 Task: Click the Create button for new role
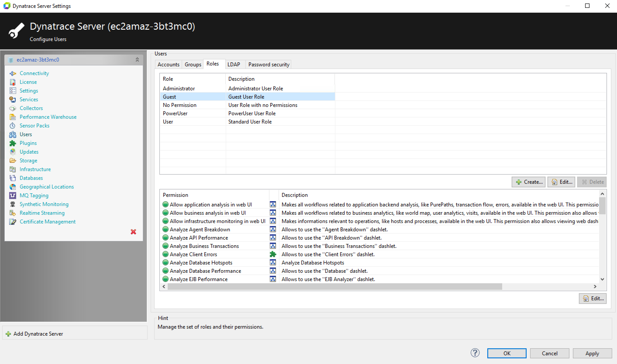click(529, 182)
